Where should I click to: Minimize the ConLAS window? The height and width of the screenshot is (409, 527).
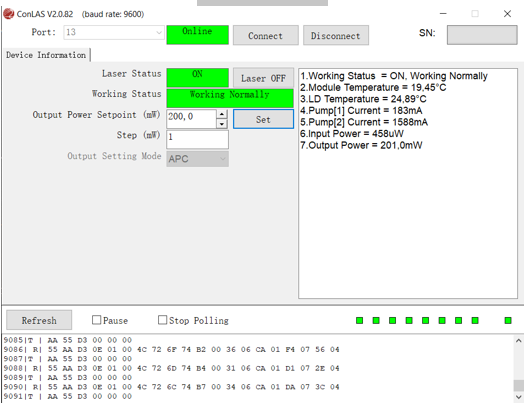click(443, 14)
